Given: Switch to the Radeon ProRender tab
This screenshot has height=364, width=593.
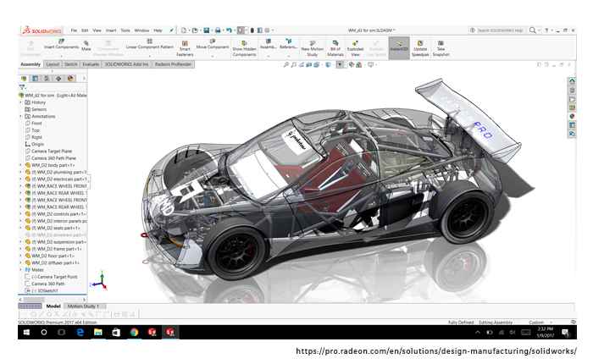Looking at the screenshot, I should [173, 64].
